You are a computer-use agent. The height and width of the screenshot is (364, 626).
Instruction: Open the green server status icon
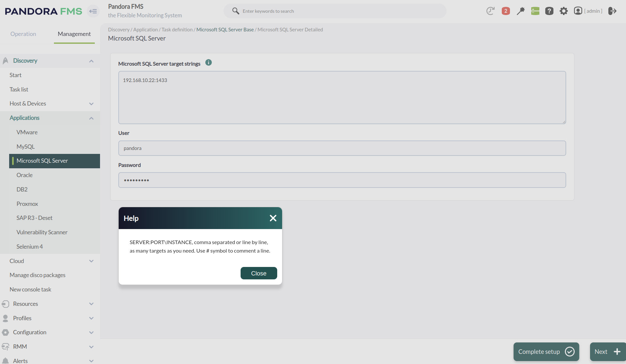535,11
